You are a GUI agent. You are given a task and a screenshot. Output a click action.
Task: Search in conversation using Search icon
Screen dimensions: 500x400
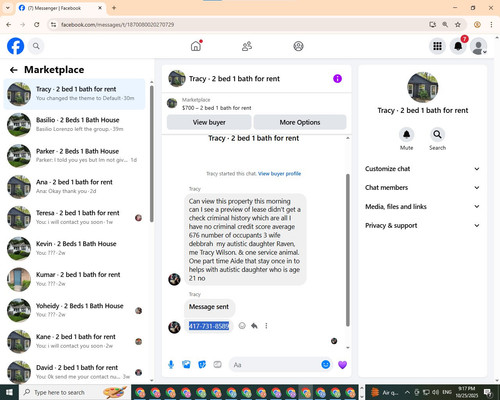[437, 134]
